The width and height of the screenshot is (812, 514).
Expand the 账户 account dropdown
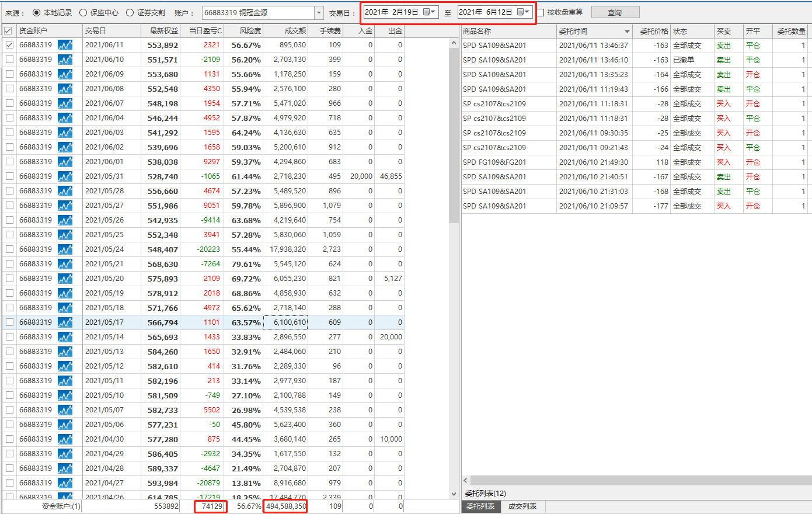point(319,13)
